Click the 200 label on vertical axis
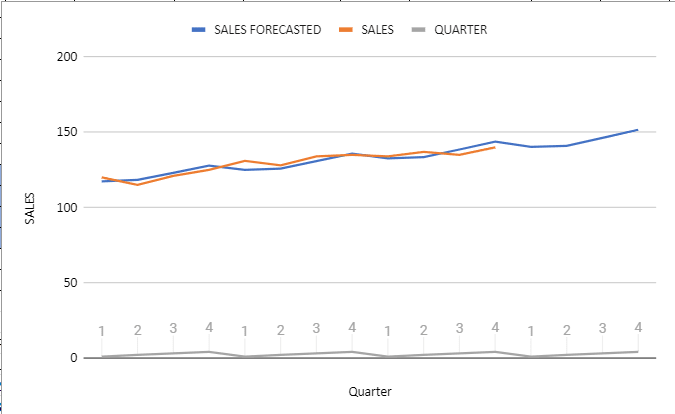Image resolution: width=675 pixels, height=414 pixels. point(67,57)
